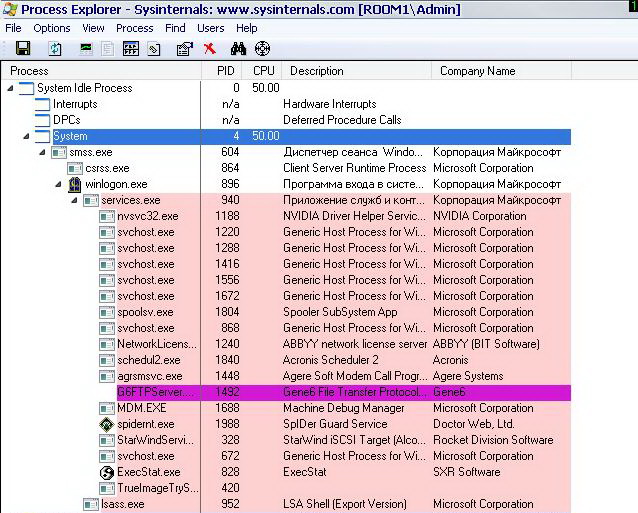Click the Interrupts row icon
This screenshot has height=513, width=638.
click(x=42, y=104)
